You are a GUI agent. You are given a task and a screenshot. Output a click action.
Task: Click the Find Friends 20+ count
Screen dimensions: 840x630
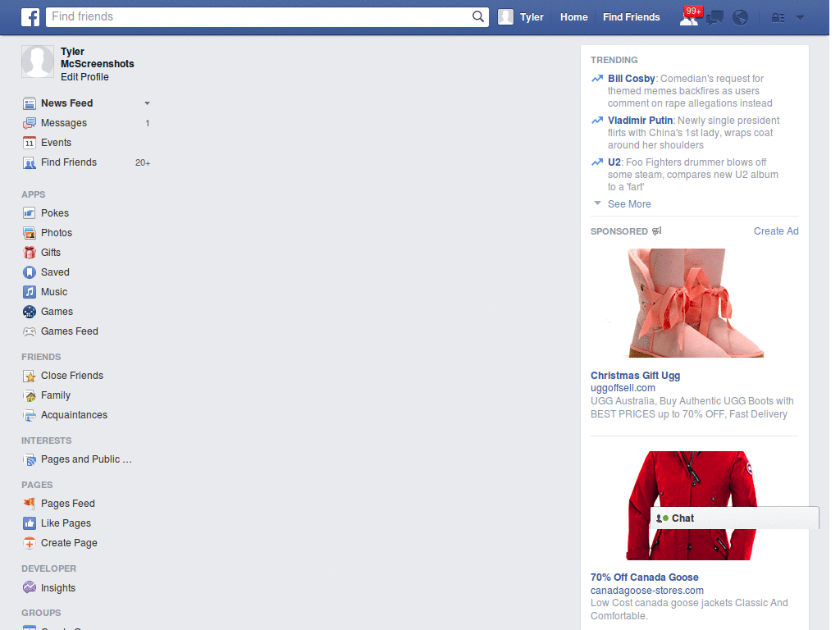pyautogui.click(x=143, y=163)
